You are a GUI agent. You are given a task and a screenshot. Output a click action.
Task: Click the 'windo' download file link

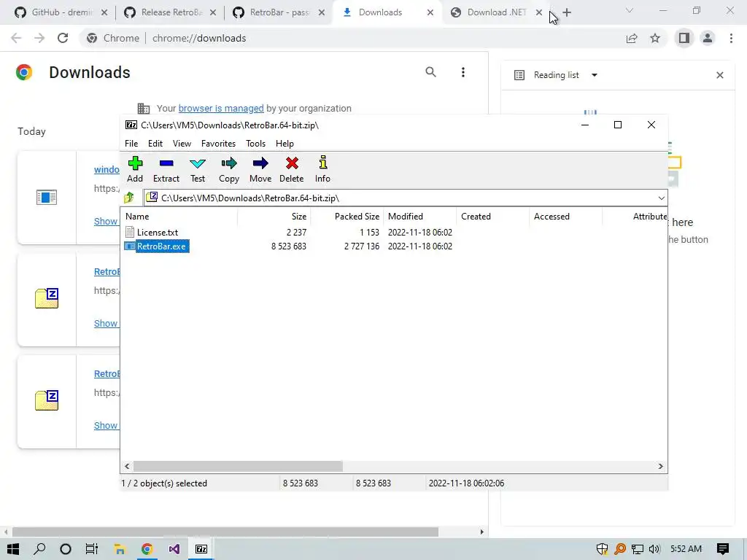tap(107, 169)
